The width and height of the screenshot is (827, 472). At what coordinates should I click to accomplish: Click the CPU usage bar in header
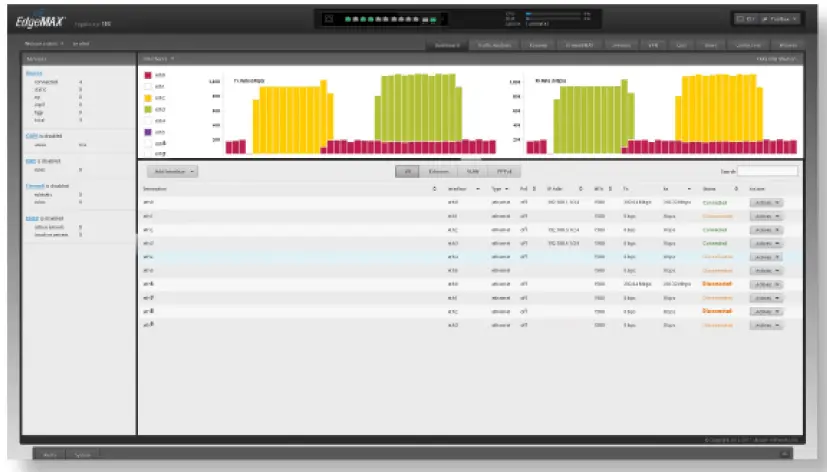tap(553, 14)
